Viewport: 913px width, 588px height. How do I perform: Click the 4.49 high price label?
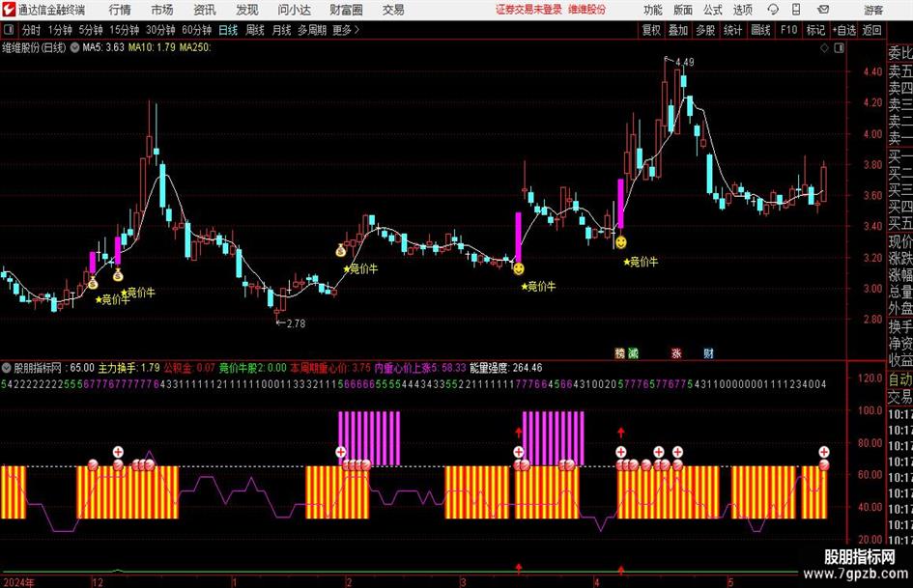coord(685,62)
